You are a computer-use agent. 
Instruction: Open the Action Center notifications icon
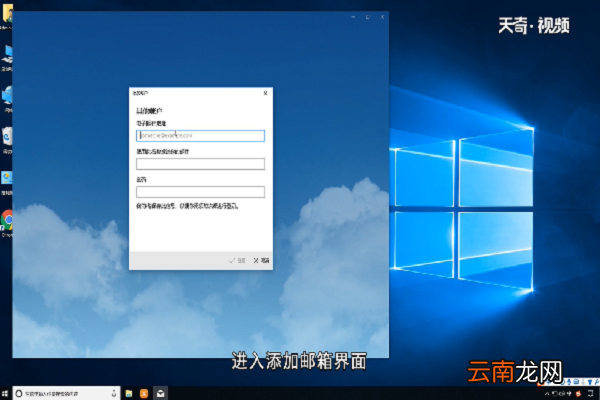pos(590,393)
